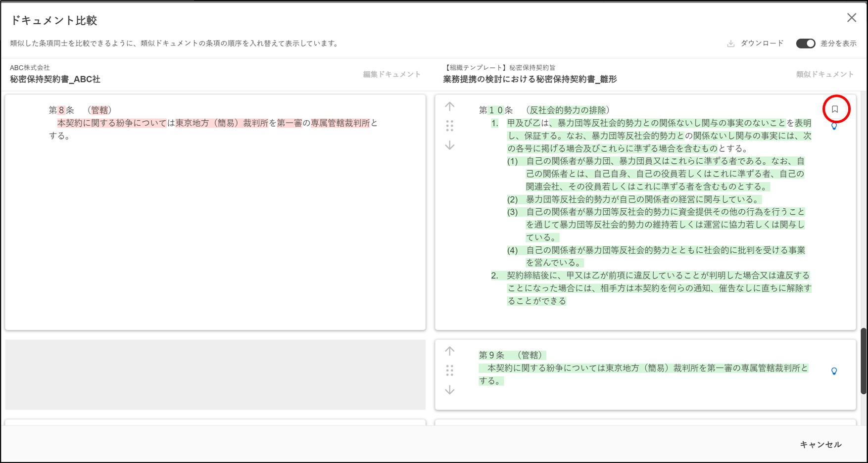Click the drag handle of the 第10条 card

pos(449,126)
